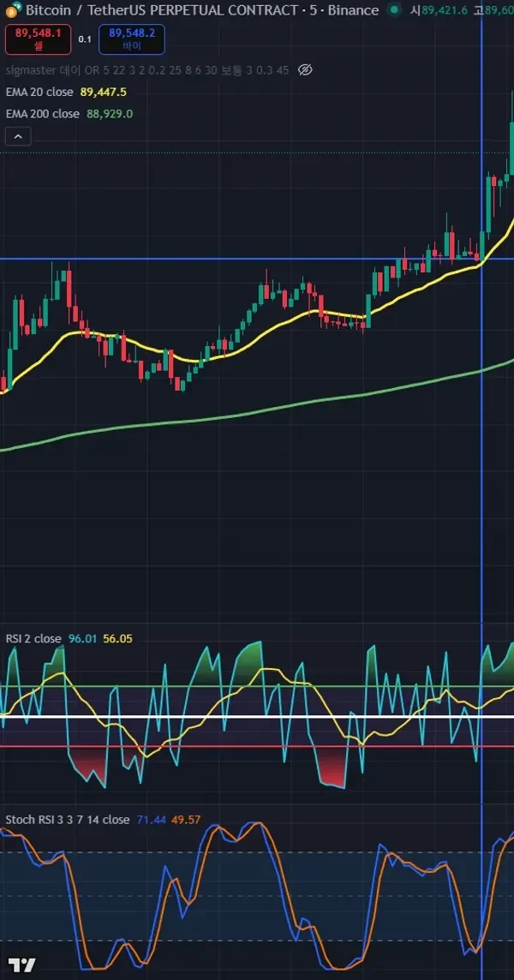Image resolution: width=514 pixels, height=980 pixels.
Task: Toggle sigmaster indicator visibility eye icon
Action: 304,70
